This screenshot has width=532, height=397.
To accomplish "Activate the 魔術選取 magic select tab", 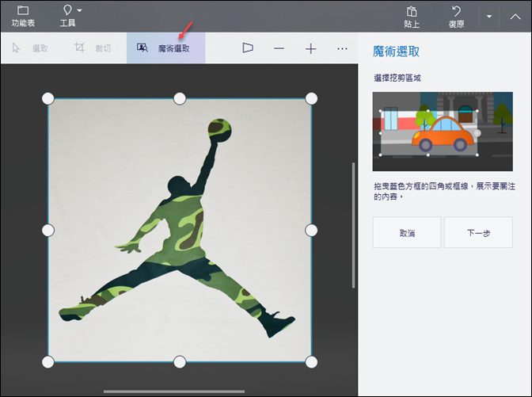I will click(x=166, y=48).
